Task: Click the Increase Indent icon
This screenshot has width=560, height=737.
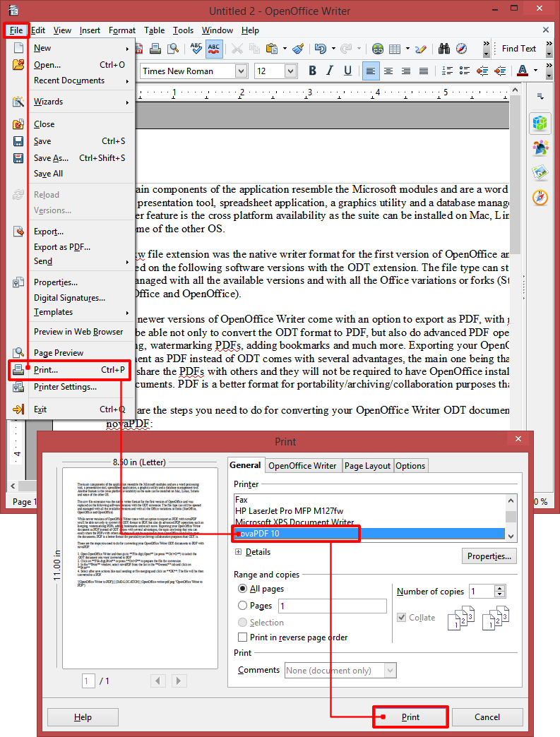Action: (500, 71)
